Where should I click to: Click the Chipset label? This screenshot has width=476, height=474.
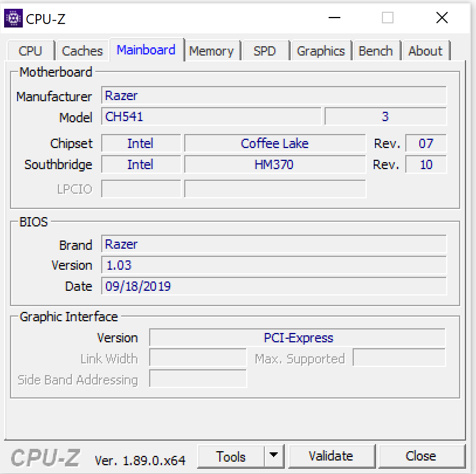[x=71, y=144]
